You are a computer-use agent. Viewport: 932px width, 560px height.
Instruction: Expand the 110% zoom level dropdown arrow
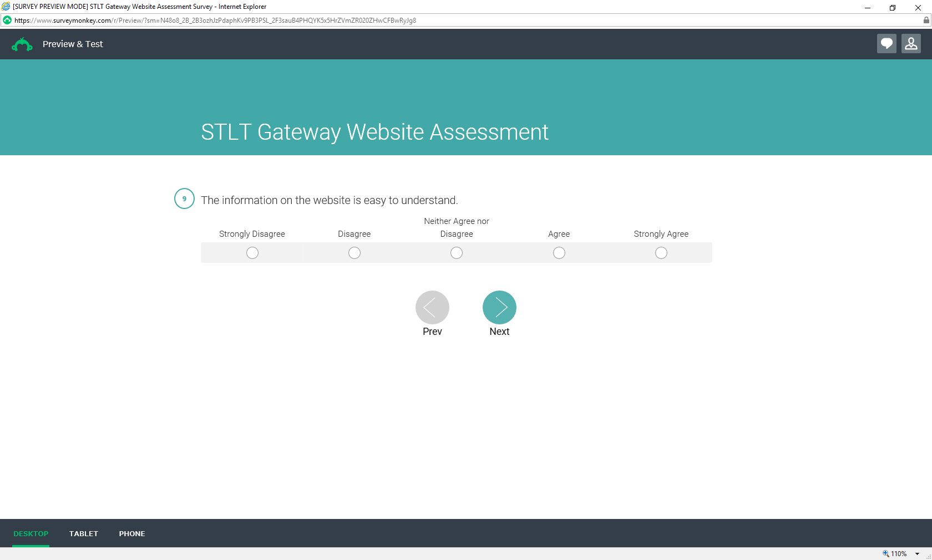pyautogui.click(x=917, y=554)
